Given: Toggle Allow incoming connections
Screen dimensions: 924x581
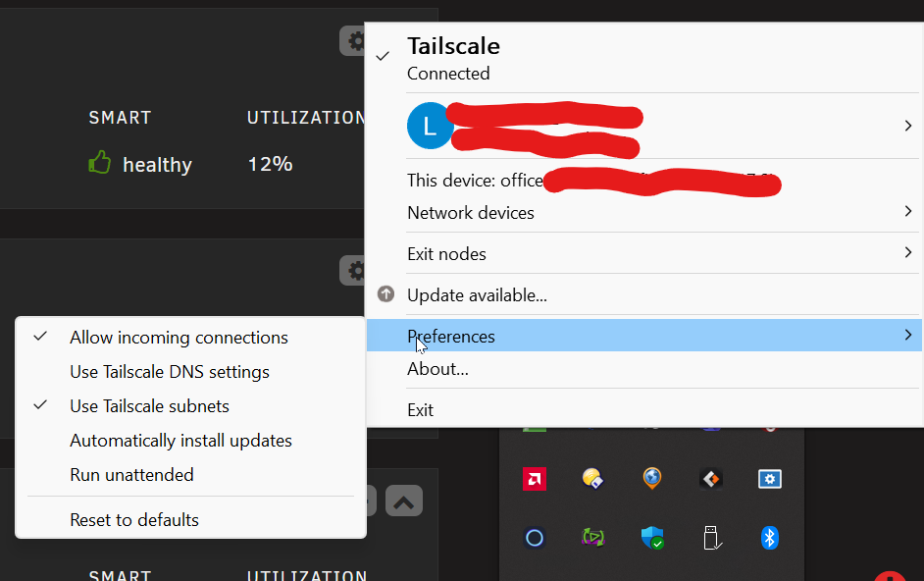Looking at the screenshot, I should [x=190, y=338].
